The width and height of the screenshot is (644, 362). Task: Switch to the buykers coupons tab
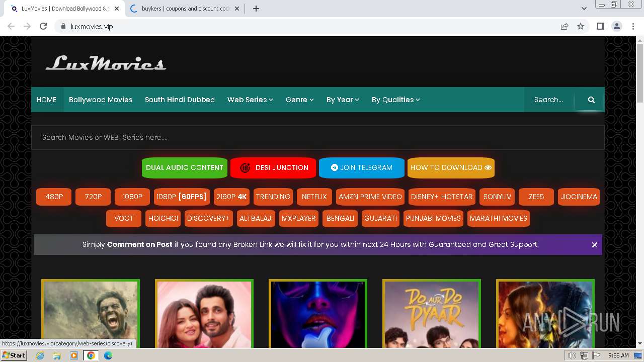tap(185, 9)
